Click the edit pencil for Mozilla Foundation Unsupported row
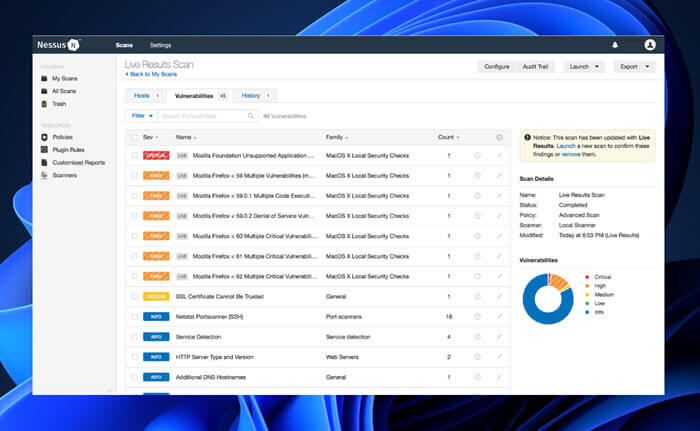Viewport: 700px width, 431px height. click(499, 155)
